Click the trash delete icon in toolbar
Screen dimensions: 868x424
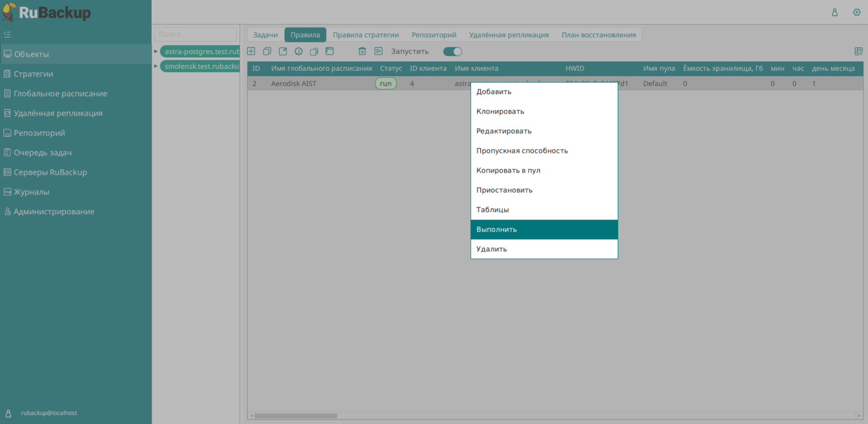(x=362, y=52)
